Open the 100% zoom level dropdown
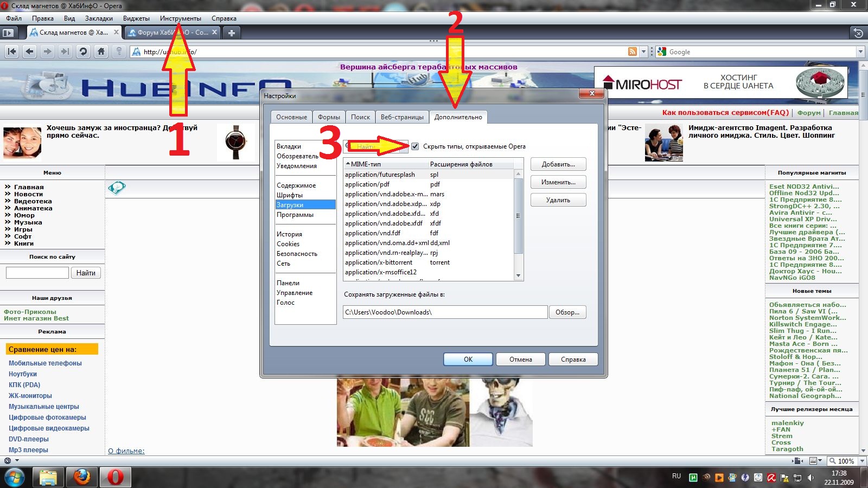The width and height of the screenshot is (868, 488). tap(862, 461)
